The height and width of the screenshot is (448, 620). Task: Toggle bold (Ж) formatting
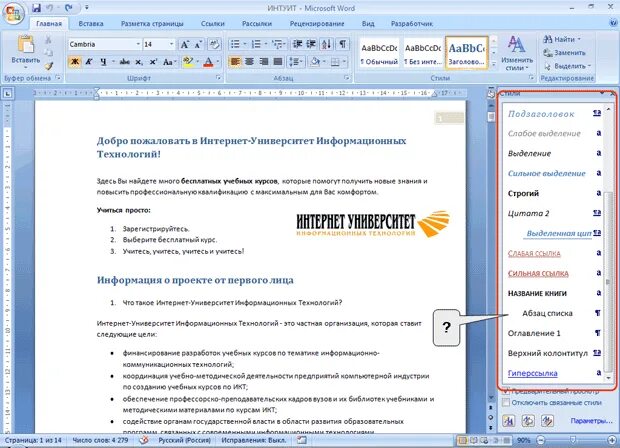74,62
